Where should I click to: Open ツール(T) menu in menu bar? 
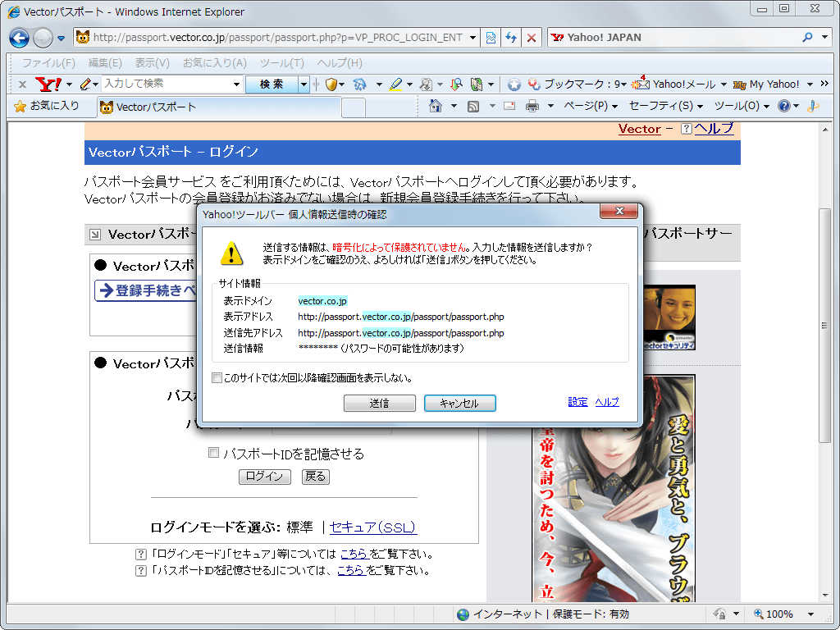[282, 62]
